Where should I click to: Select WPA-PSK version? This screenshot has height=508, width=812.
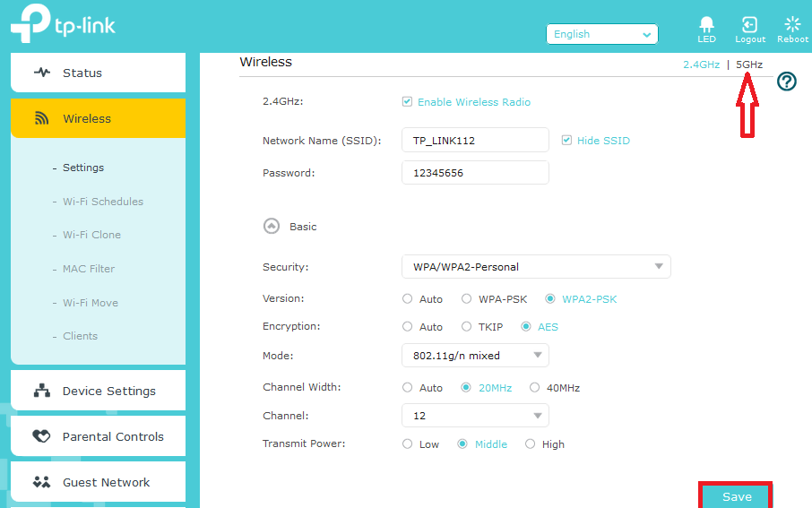467,298
